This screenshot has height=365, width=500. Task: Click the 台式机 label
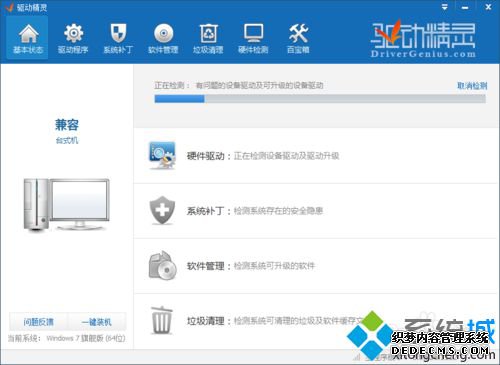(67, 140)
